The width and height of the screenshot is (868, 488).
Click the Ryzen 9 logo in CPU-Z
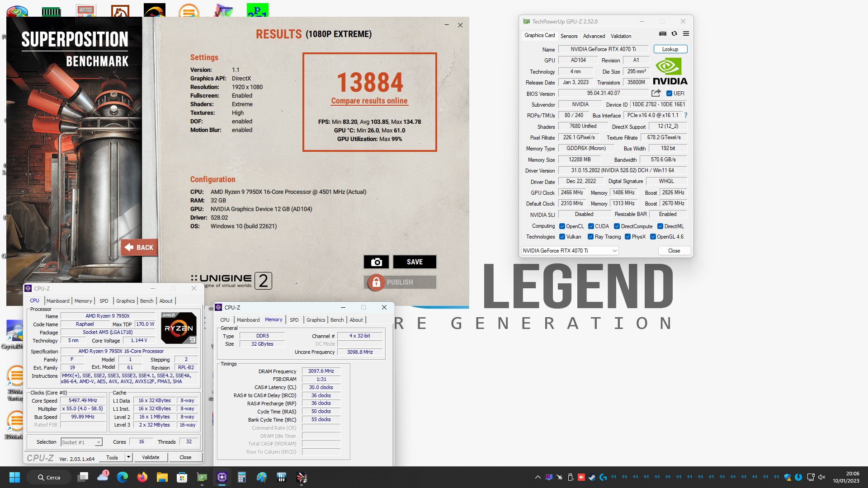(179, 328)
